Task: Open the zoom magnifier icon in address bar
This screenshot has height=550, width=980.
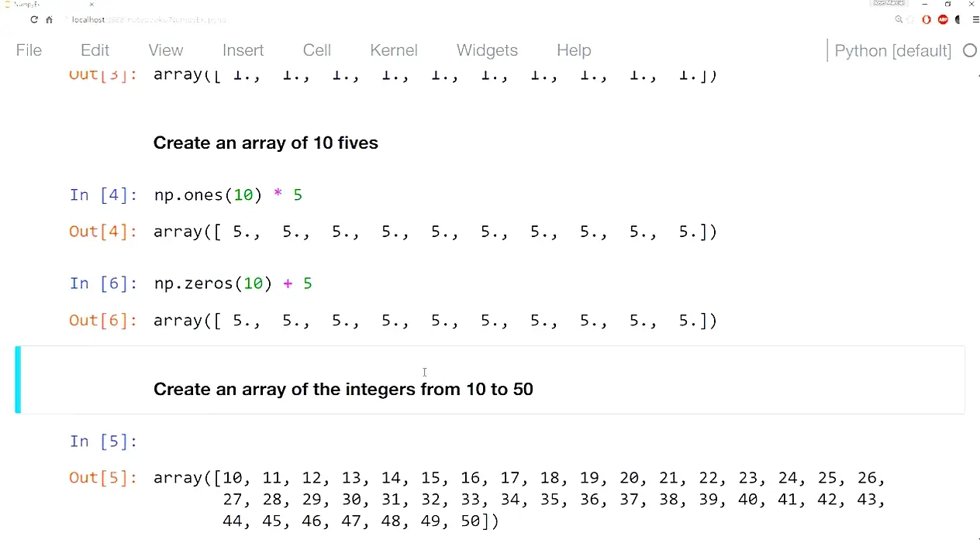Action: 899,19
